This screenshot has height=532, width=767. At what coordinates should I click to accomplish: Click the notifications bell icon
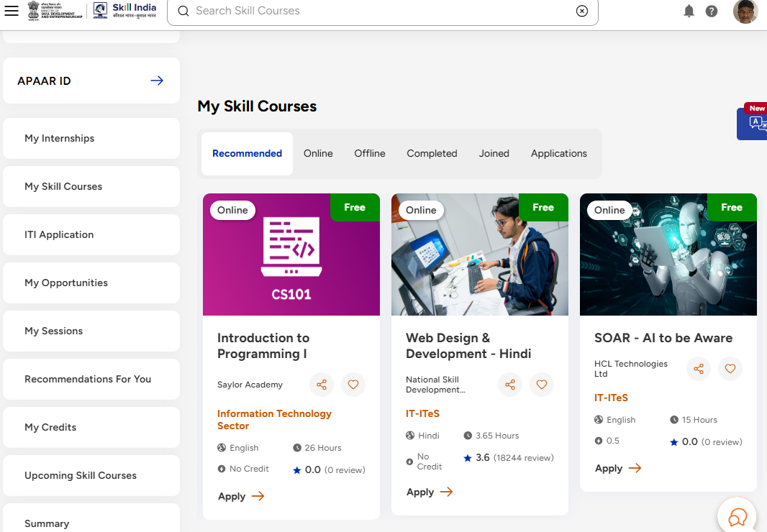click(689, 11)
